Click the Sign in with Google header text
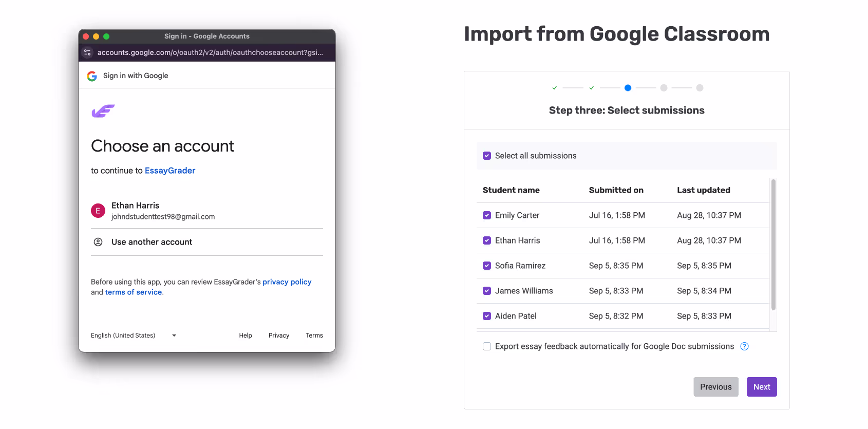This screenshot has width=868, height=429. pyautogui.click(x=136, y=76)
